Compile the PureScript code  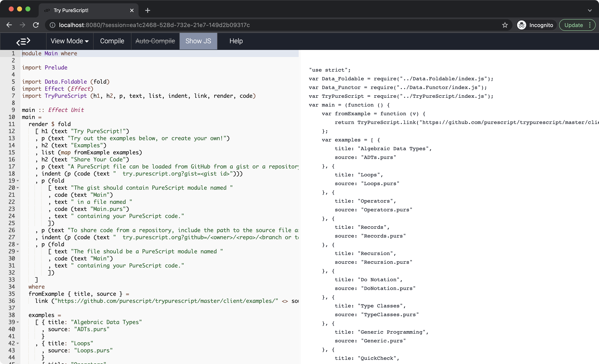112,41
